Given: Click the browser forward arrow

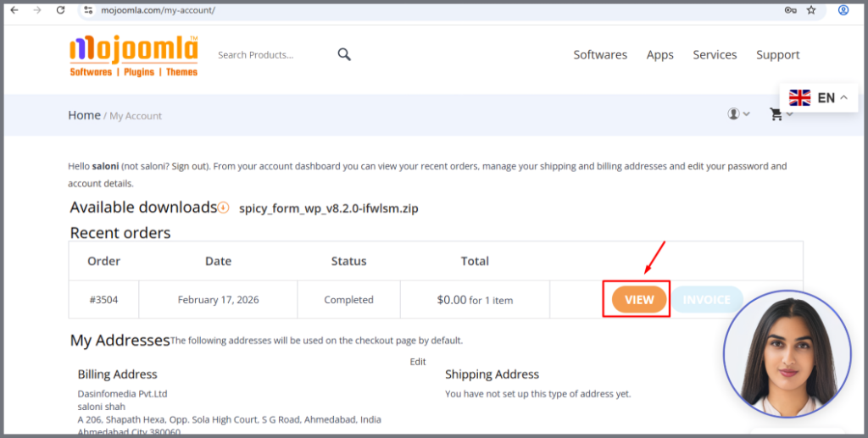Looking at the screenshot, I should (36, 10).
